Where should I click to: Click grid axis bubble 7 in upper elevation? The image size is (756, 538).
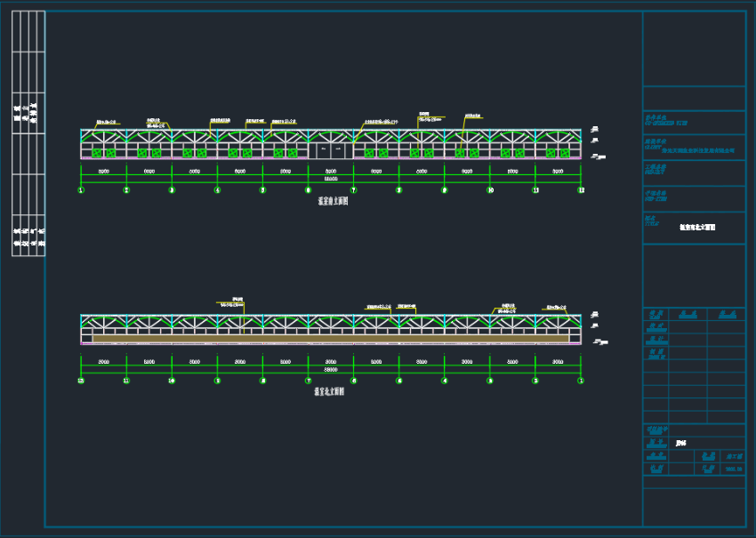coord(354,190)
